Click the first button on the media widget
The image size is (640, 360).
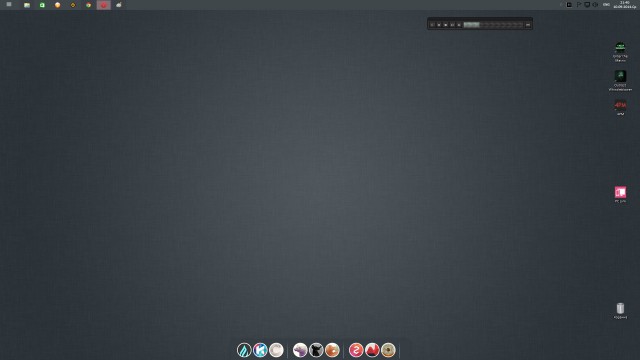click(x=432, y=25)
